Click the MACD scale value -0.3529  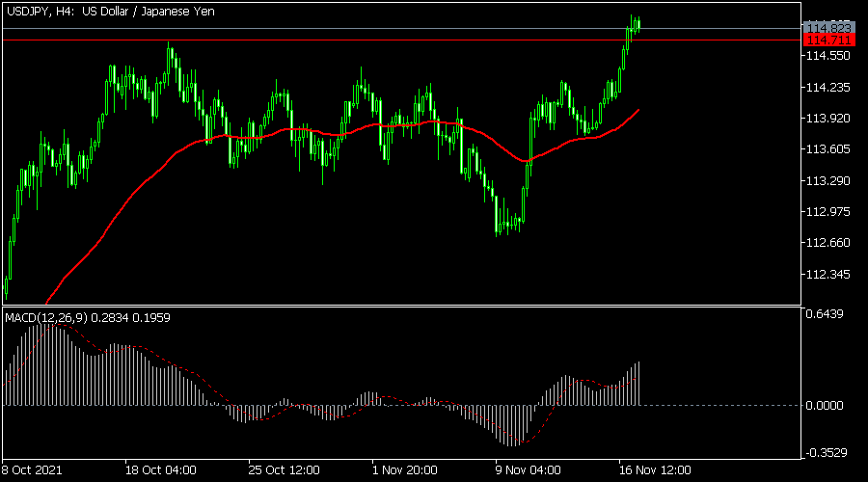[x=826, y=453]
